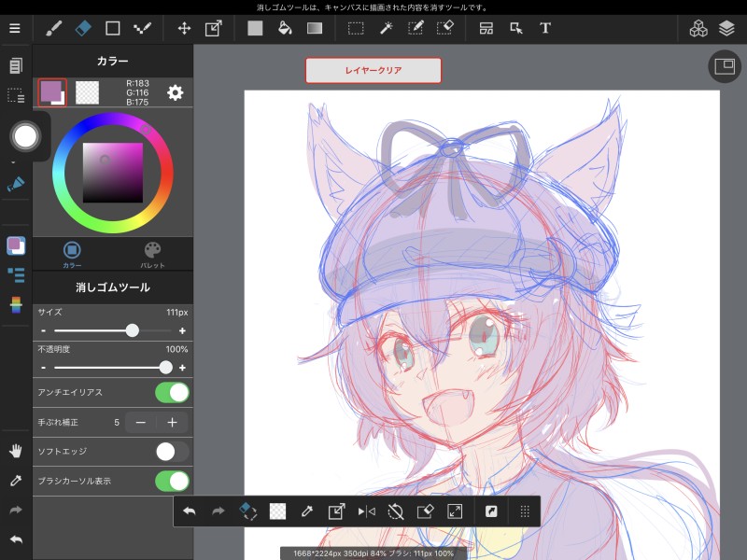Screen dimensions: 747x560
Task: Select the Brush tool
Action: [x=53, y=29]
